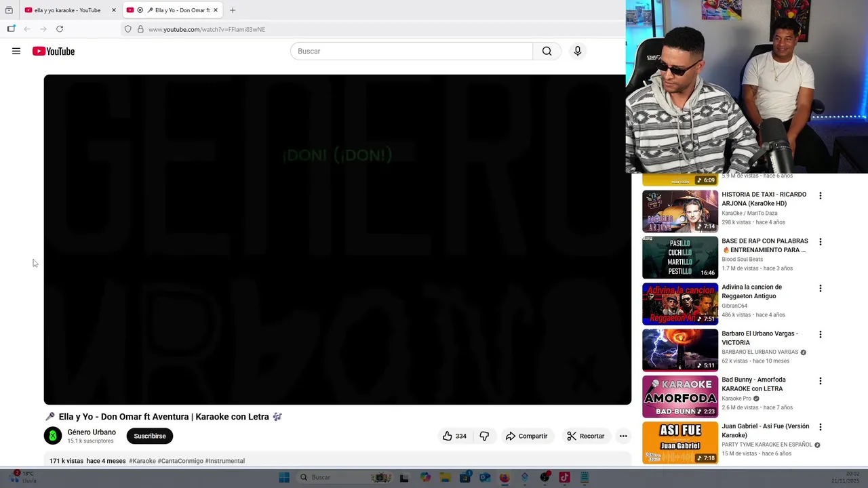Open a new browser tab
The height and width of the screenshot is (488, 868).
point(233,10)
